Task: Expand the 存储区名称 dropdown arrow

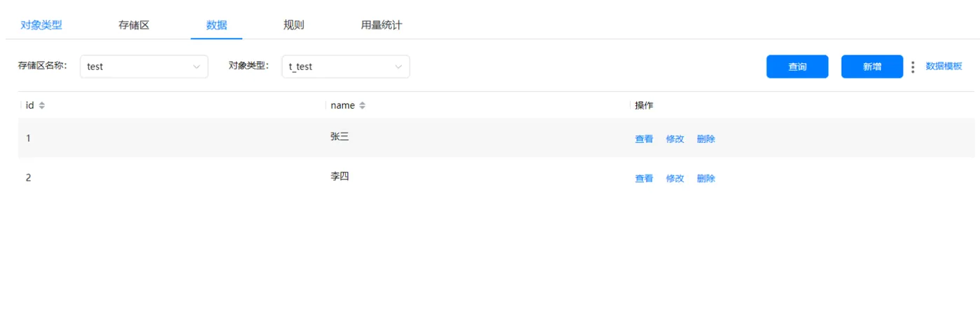Action: (x=196, y=67)
